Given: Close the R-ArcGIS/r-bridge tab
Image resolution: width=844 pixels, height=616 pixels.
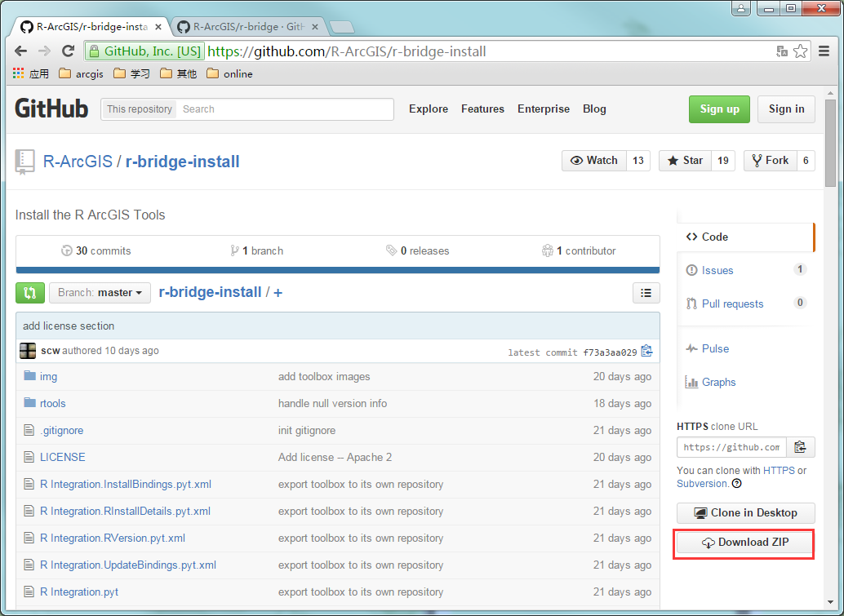Looking at the screenshot, I should pyautogui.click(x=315, y=26).
